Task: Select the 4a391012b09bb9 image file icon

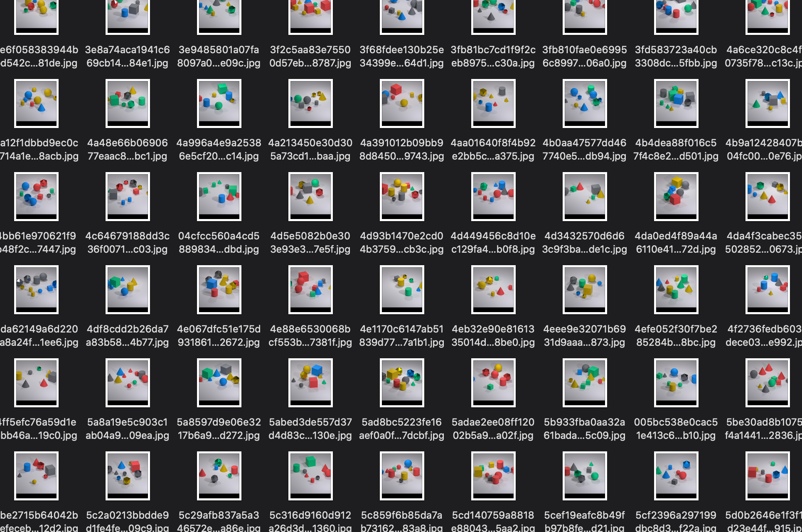Action: pos(402,103)
